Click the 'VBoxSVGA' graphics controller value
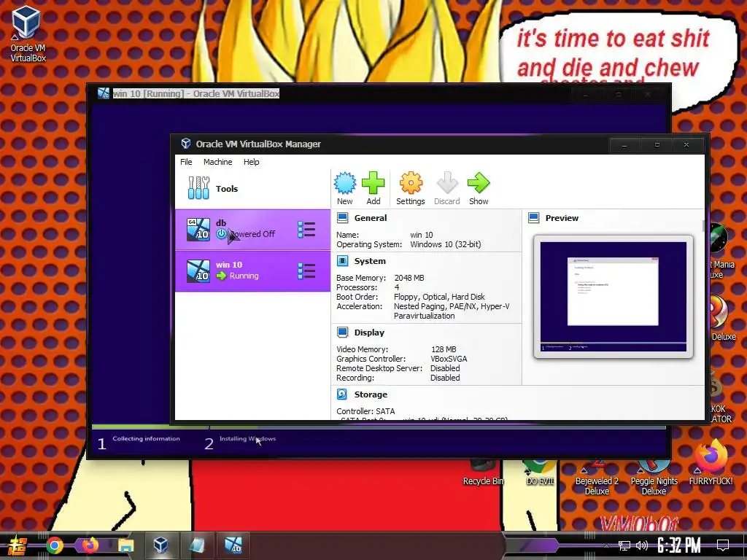Image resolution: width=747 pixels, height=560 pixels. pyautogui.click(x=449, y=359)
